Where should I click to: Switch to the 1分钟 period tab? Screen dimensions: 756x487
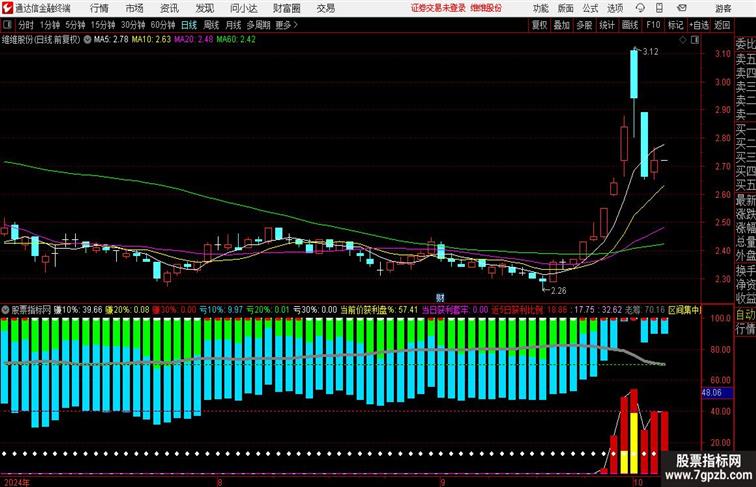click(x=50, y=25)
